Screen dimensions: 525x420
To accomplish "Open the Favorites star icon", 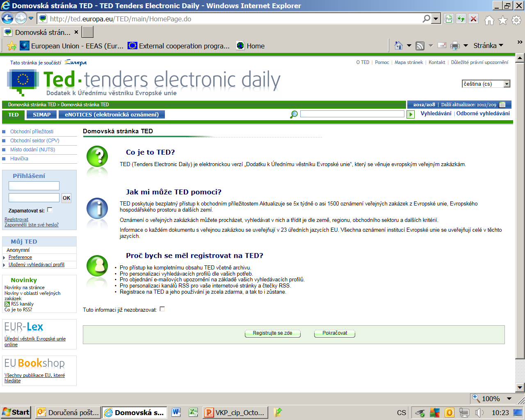I will point(503,20).
